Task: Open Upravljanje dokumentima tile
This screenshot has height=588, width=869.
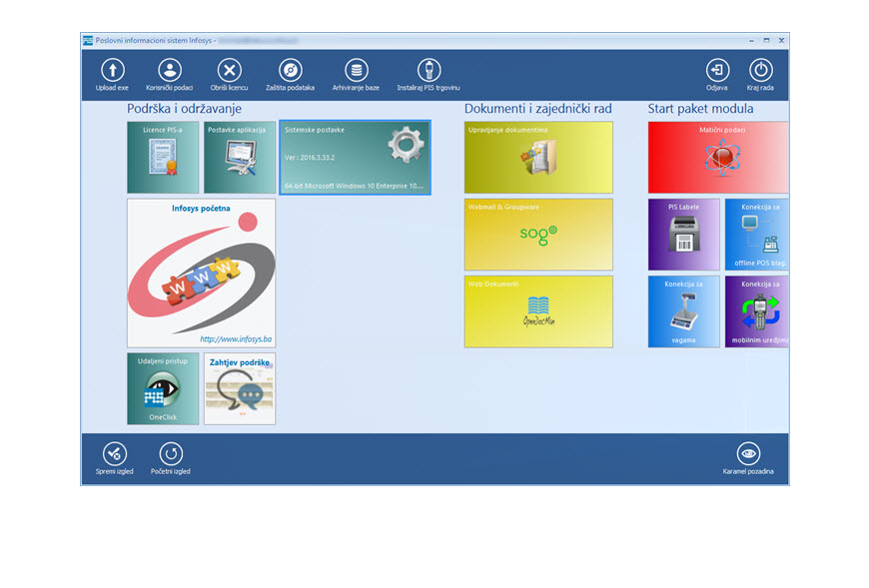Action: 538,158
